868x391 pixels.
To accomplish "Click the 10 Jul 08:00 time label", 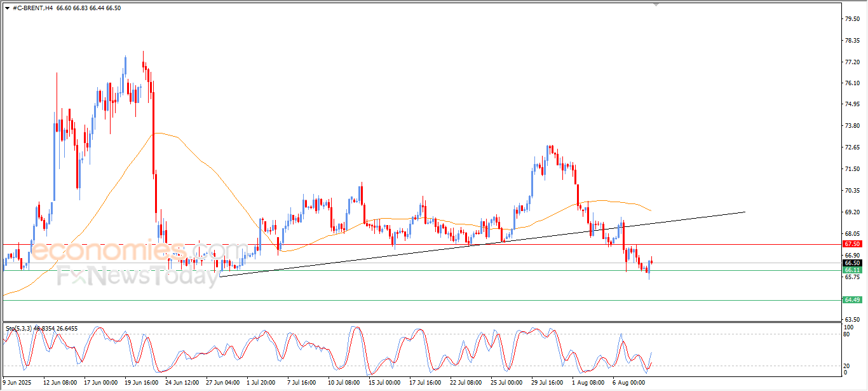I will pyautogui.click(x=345, y=383).
